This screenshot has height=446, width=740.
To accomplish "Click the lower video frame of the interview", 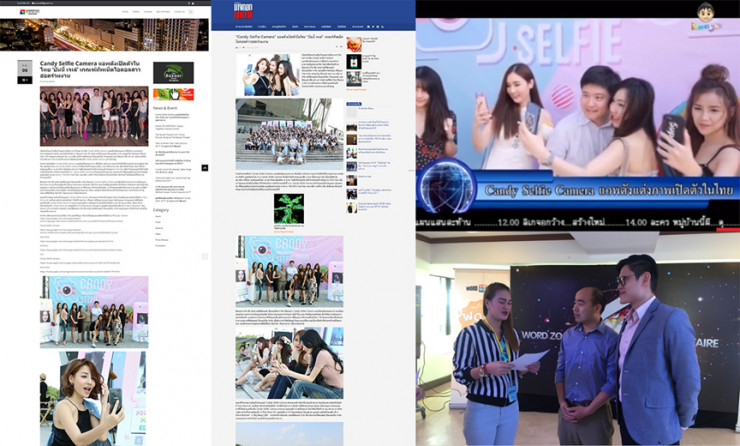I will coord(578,338).
